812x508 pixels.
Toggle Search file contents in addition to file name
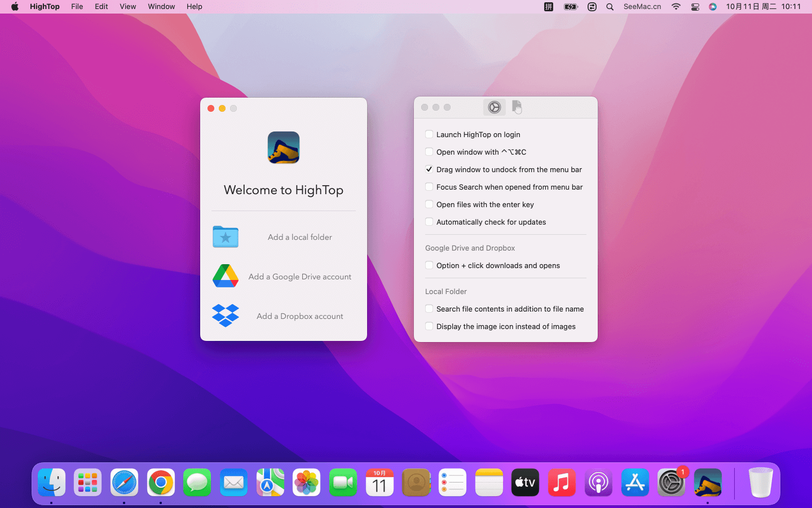(x=429, y=309)
